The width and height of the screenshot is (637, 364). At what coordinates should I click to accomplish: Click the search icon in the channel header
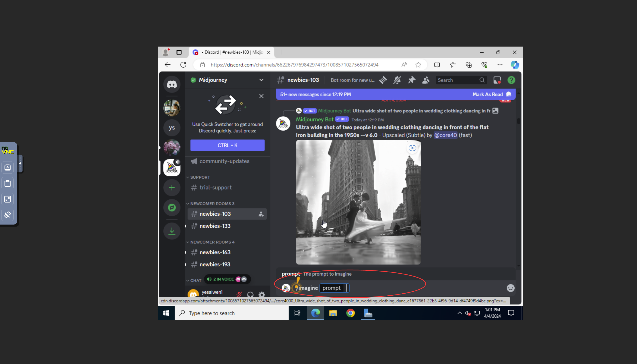(482, 80)
